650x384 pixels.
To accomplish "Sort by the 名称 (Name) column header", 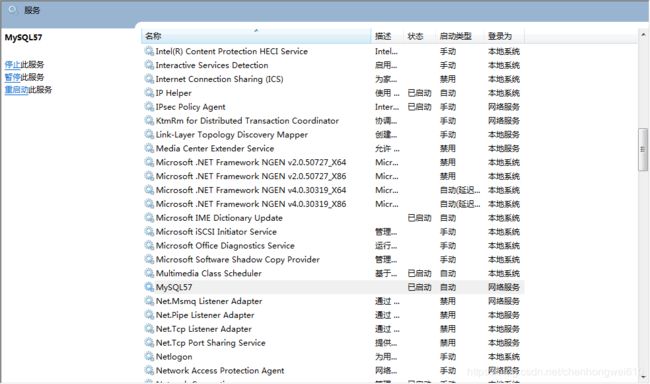I will (256, 36).
